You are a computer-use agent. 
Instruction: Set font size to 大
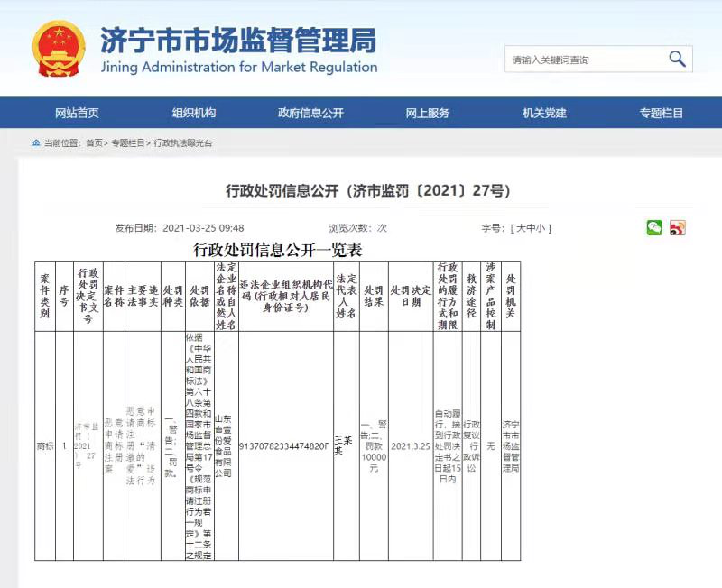pyautogui.click(x=521, y=228)
